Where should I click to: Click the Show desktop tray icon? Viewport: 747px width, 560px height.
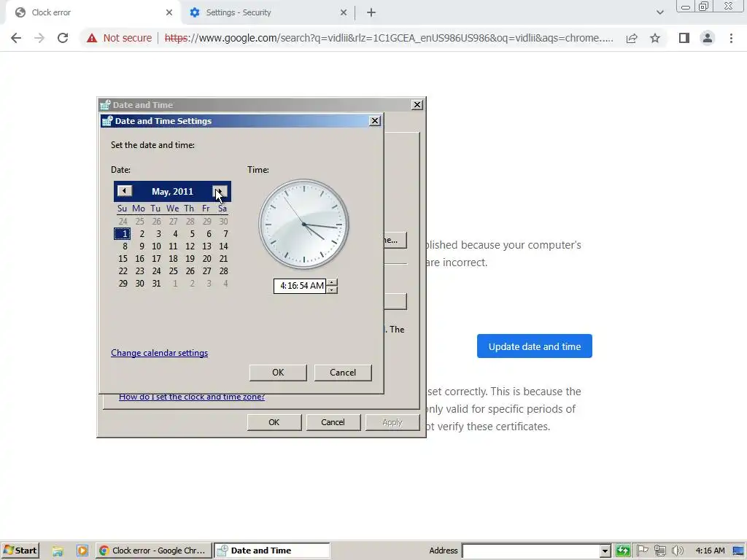tap(738, 551)
